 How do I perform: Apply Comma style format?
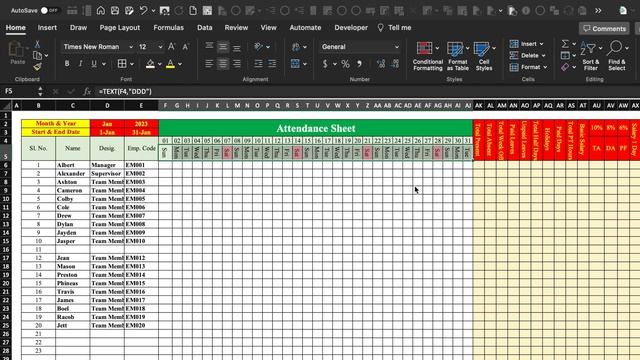point(359,64)
